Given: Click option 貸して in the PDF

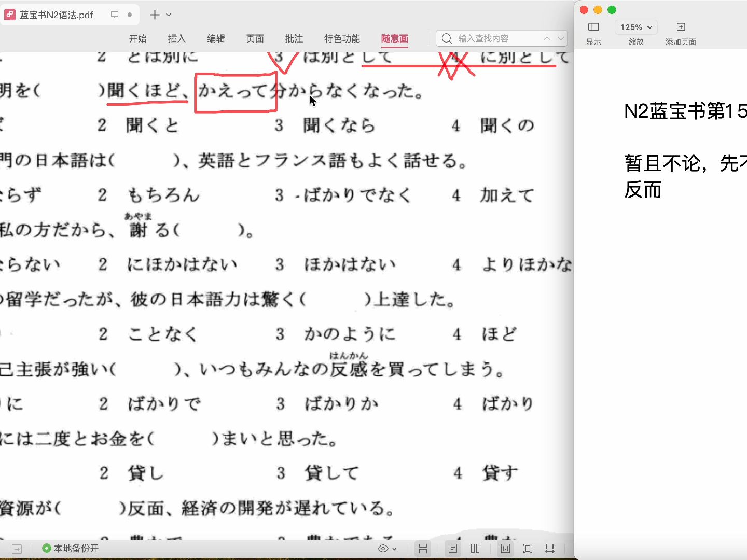Looking at the screenshot, I should pos(331,473).
